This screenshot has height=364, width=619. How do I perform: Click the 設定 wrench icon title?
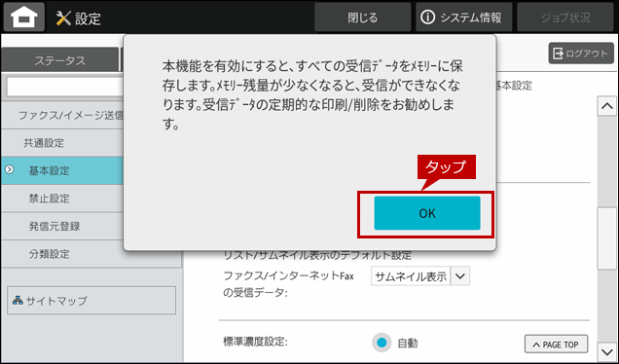tap(79, 18)
